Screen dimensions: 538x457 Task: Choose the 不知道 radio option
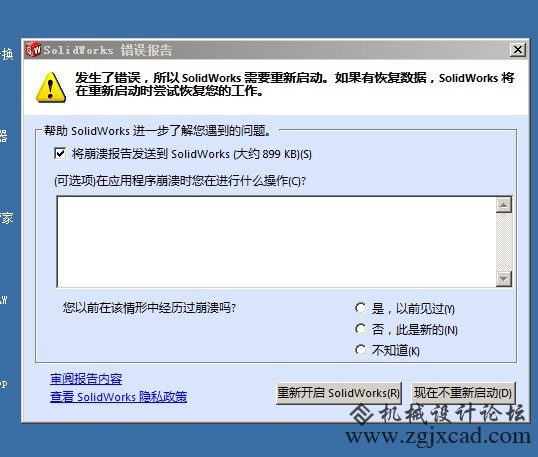pyautogui.click(x=361, y=350)
